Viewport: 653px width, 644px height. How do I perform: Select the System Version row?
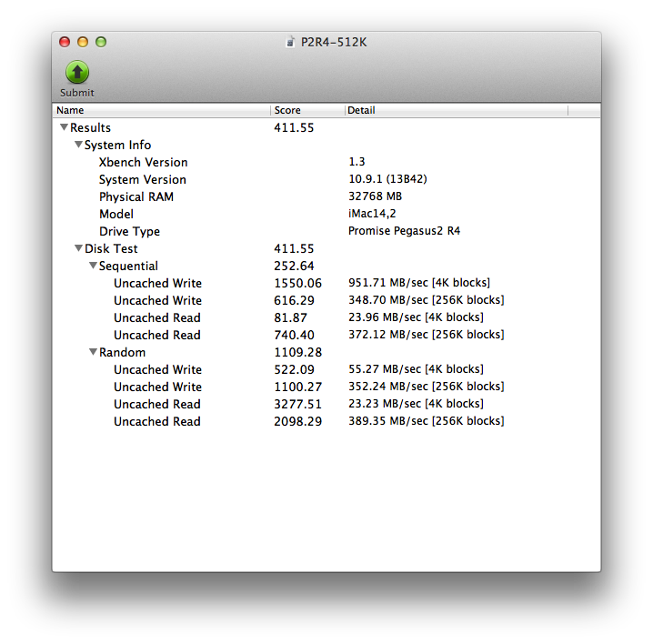point(326,179)
